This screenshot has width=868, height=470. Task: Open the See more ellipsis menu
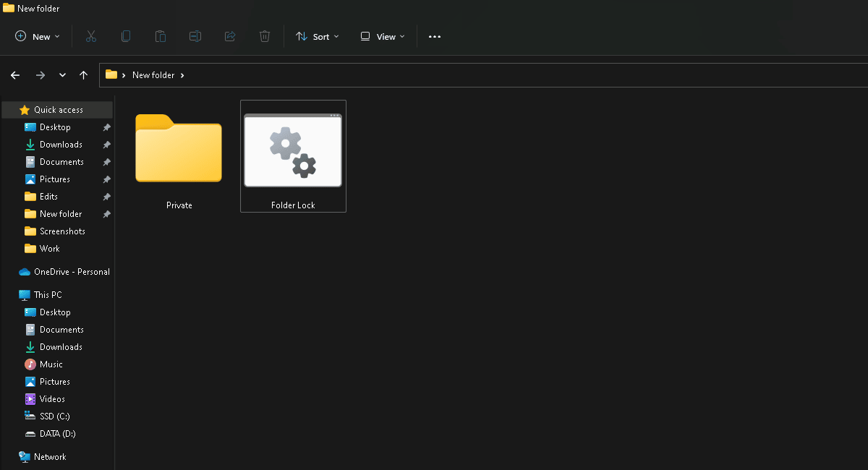pyautogui.click(x=435, y=36)
